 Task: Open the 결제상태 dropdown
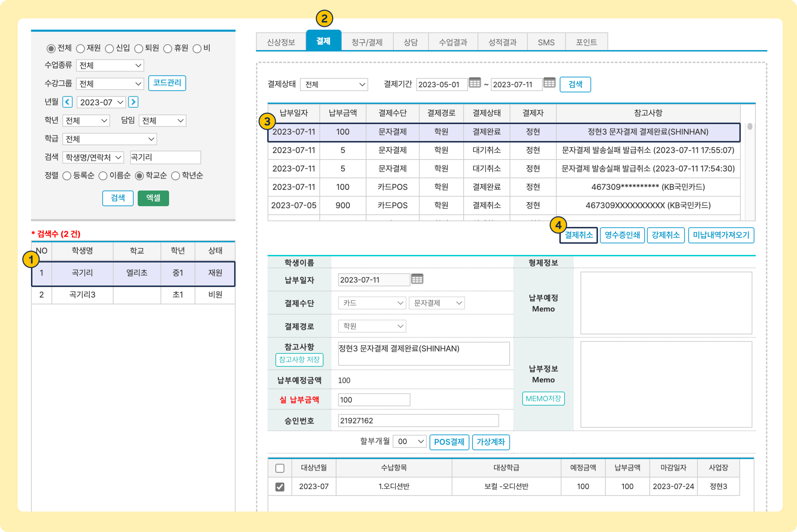click(x=334, y=84)
